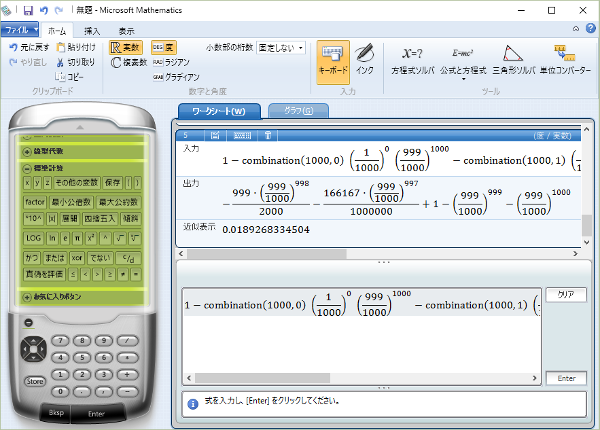
Task: Click the 四捨五入 rounding button
Action: coord(99,219)
